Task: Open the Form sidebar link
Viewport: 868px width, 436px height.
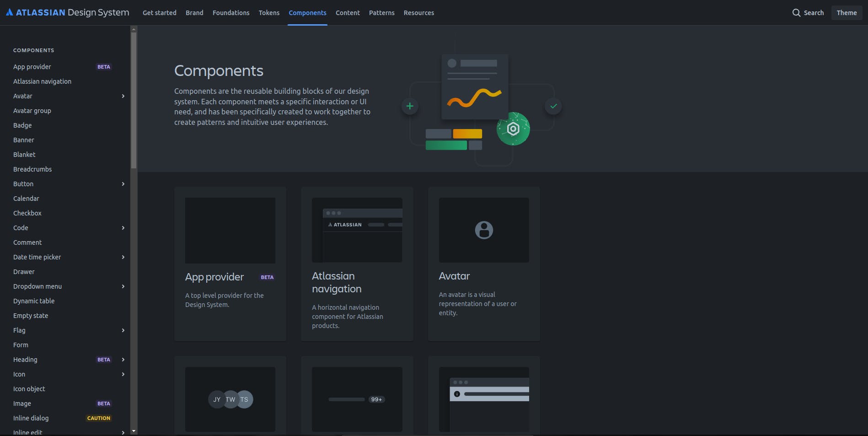Action: [x=21, y=345]
